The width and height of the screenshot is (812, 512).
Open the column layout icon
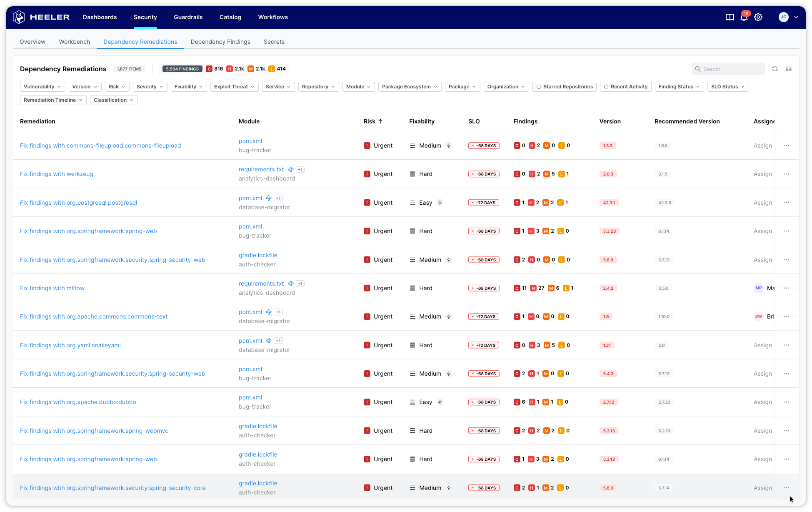pos(789,69)
